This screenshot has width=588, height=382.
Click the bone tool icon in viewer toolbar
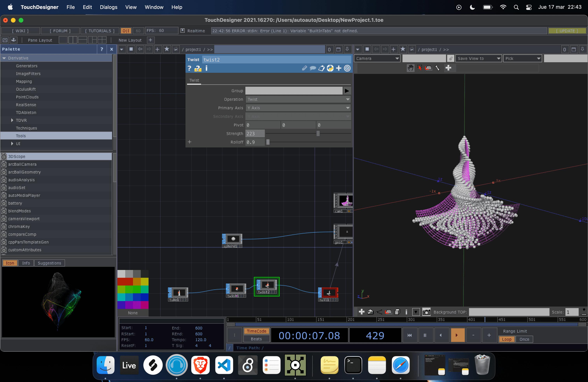[437, 68]
